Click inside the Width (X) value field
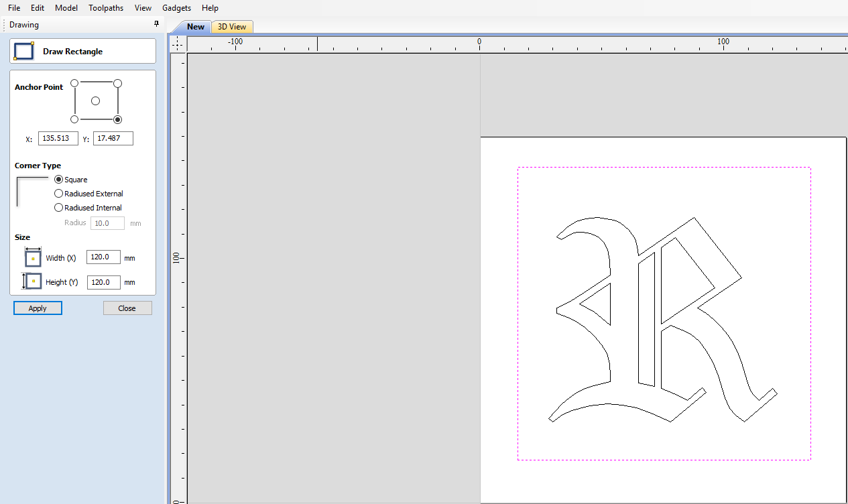The width and height of the screenshot is (848, 504). click(103, 257)
